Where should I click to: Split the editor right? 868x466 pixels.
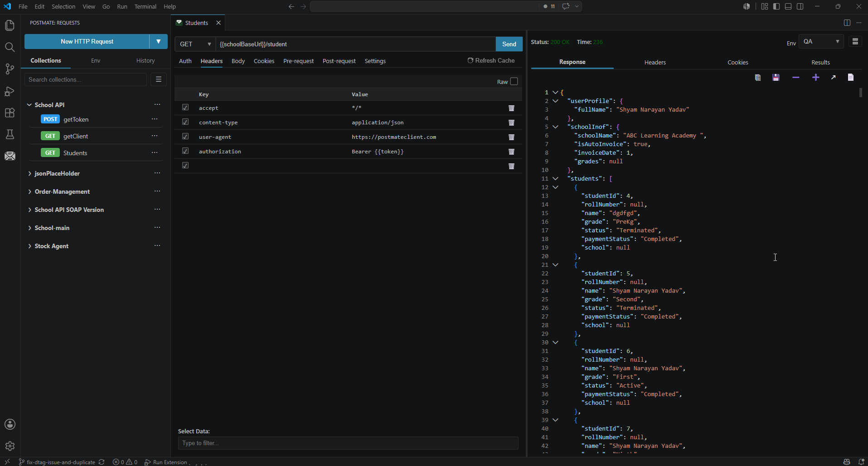(847, 23)
